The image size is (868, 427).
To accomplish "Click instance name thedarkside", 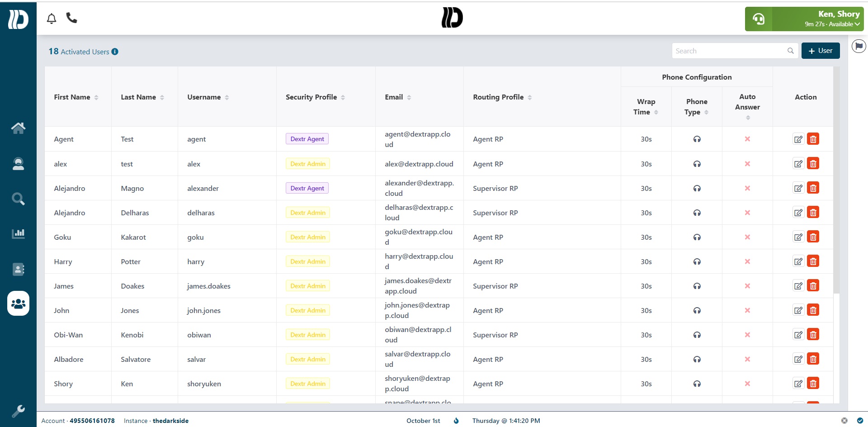I will pos(170,421).
